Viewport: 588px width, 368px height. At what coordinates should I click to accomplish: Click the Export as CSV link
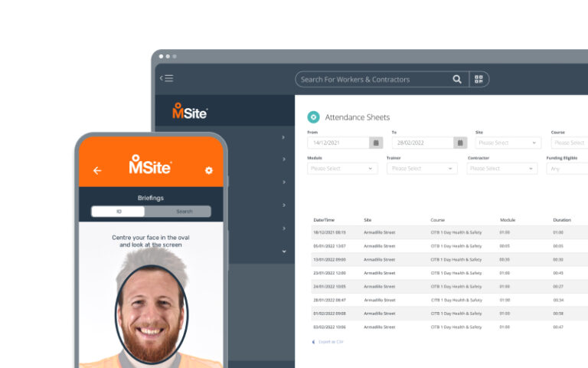(x=329, y=341)
